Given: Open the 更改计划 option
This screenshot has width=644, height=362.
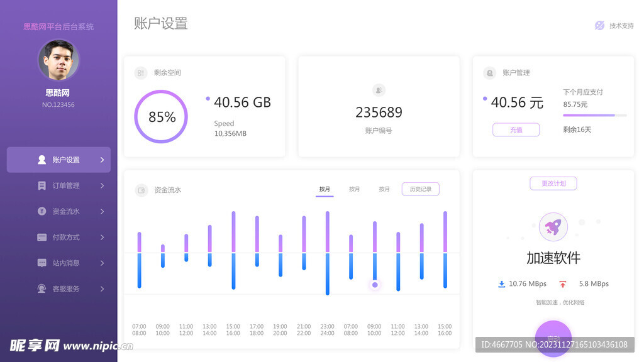Looking at the screenshot, I should (553, 183).
